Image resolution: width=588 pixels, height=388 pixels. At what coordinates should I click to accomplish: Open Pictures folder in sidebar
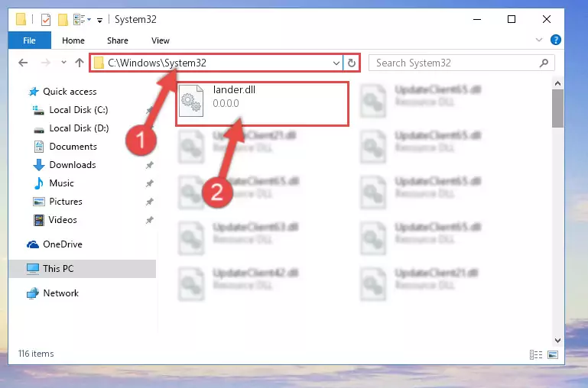(66, 202)
